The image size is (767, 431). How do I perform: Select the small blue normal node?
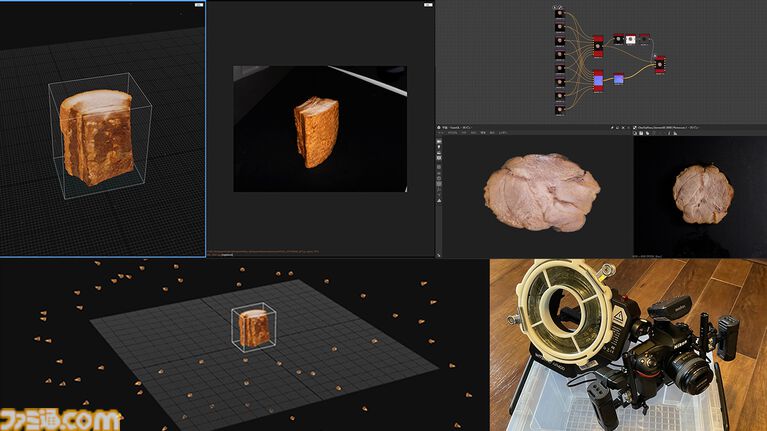[619, 79]
